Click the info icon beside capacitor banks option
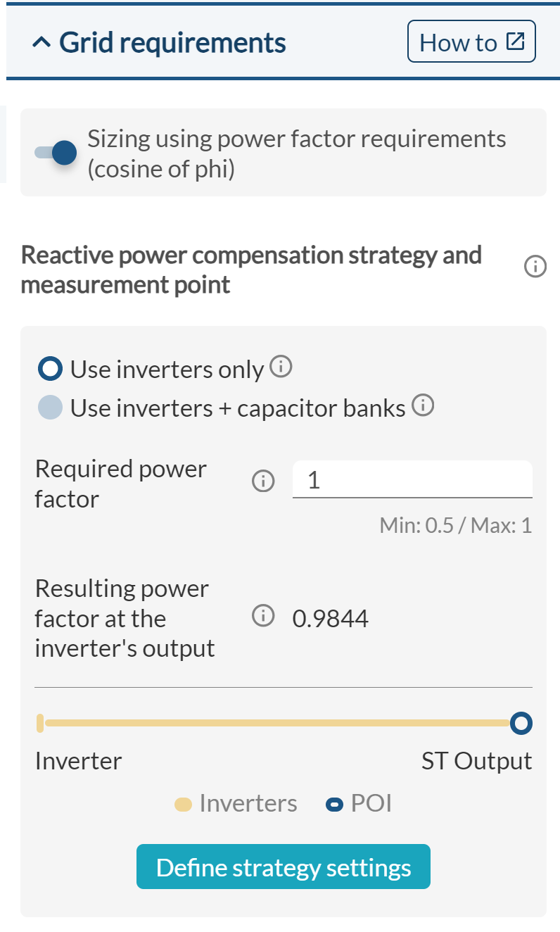The image size is (560, 932). tap(424, 406)
